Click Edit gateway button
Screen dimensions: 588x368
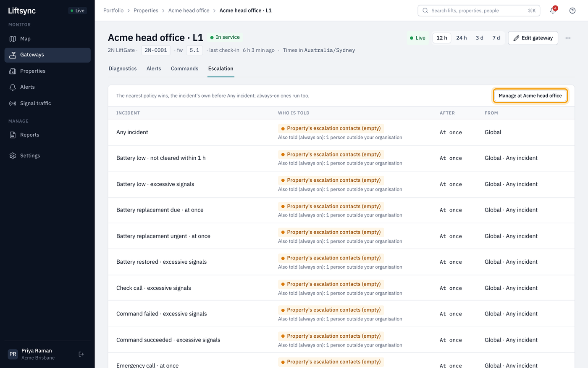coord(533,38)
